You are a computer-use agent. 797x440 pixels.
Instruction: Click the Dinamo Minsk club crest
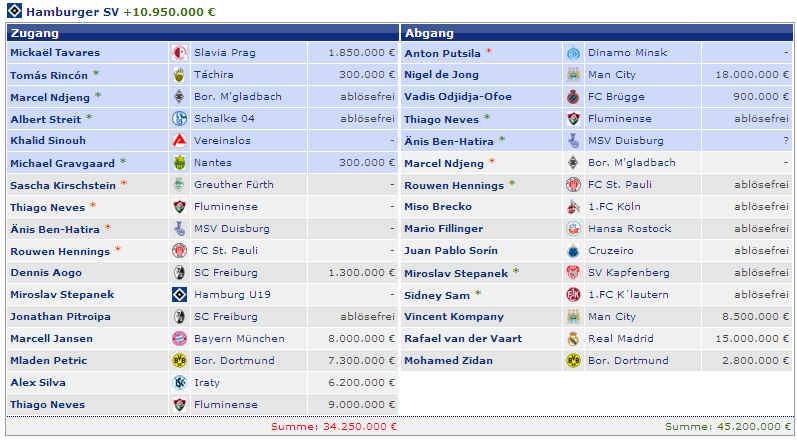tap(573, 53)
